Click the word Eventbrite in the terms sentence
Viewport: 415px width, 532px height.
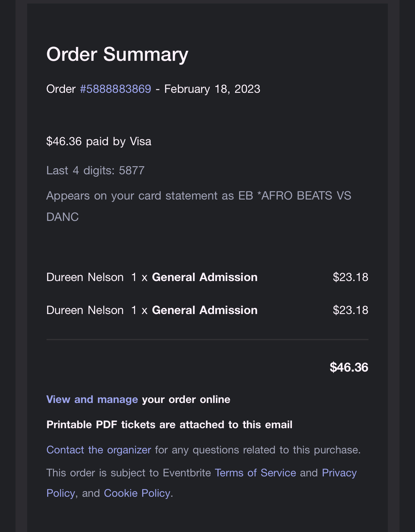(187, 473)
